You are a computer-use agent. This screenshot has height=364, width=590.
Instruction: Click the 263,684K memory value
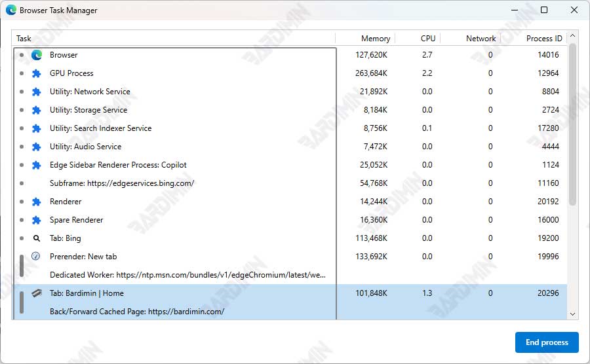pos(371,73)
